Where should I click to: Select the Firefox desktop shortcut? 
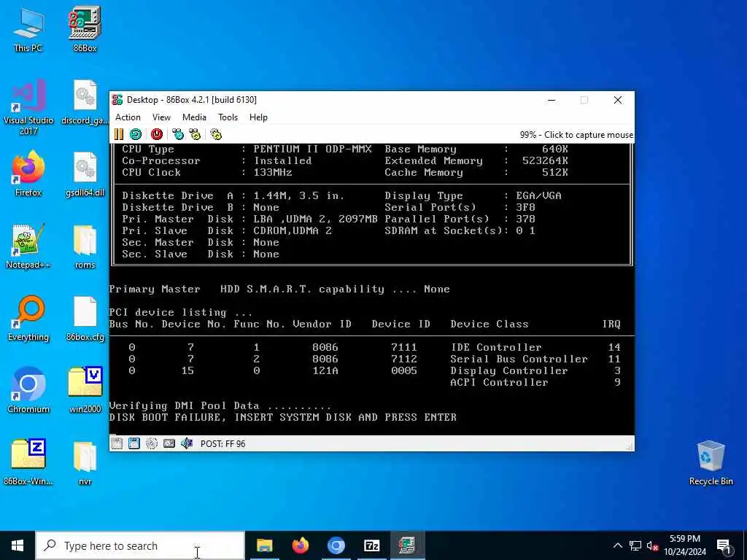pyautogui.click(x=28, y=174)
